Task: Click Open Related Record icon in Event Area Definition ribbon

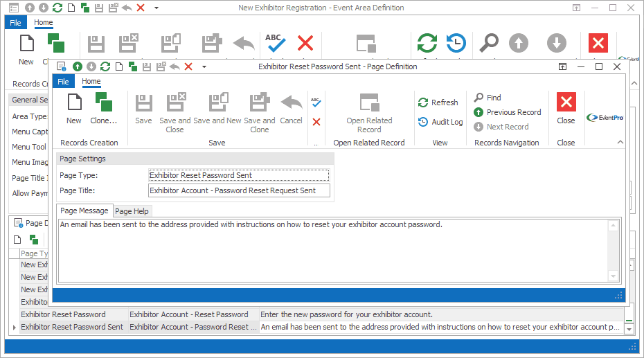Action: click(x=366, y=44)
